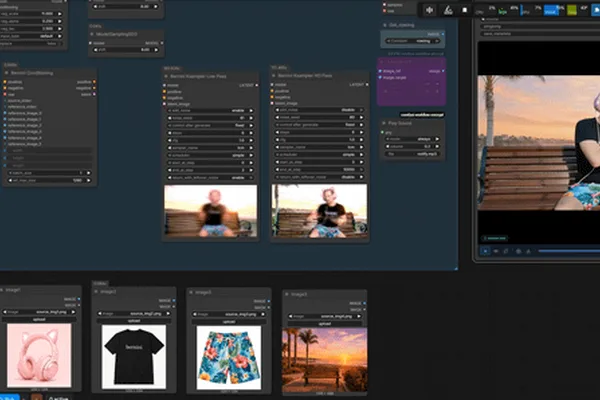Click the latent output port on Bernini Conditioning
Image resolution: width=600 pixels, height=400 pixels.
coord(94,94)
